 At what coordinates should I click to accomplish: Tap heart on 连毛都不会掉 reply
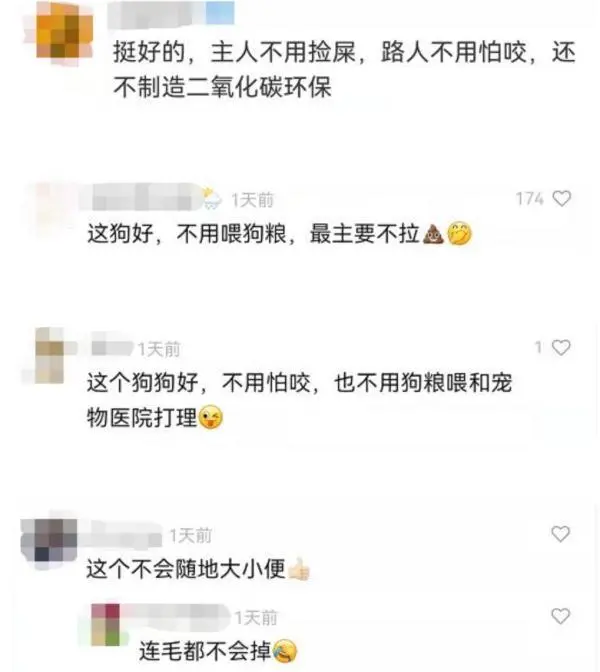coord(560,616)
